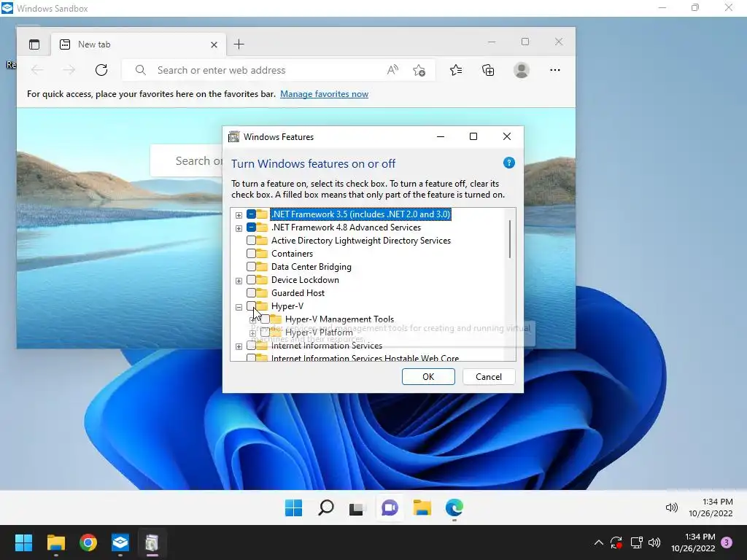Open sandbox Chat icon on taskbar
The width and height of the screenshot is (747, 560).
(390, 507)
